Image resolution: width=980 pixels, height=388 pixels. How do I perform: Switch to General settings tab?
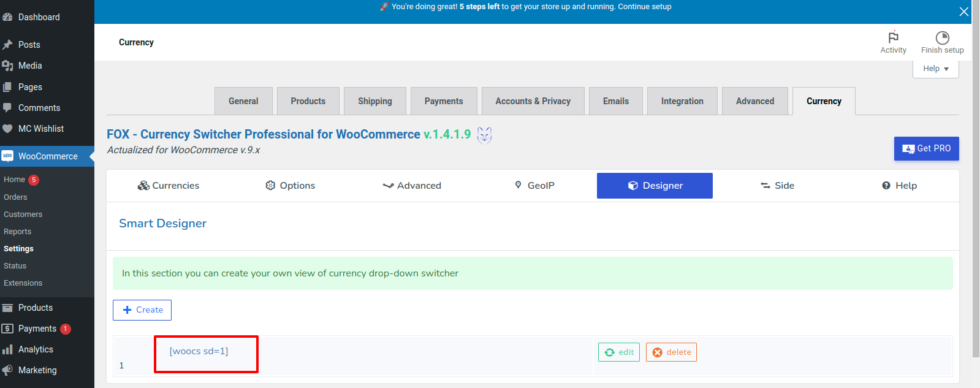[243, 101]
